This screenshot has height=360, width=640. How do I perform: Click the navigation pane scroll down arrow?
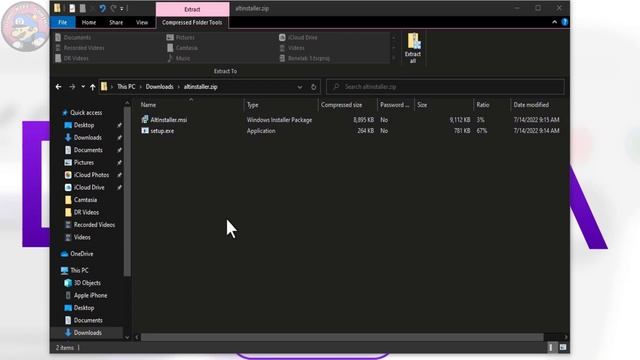127,337
